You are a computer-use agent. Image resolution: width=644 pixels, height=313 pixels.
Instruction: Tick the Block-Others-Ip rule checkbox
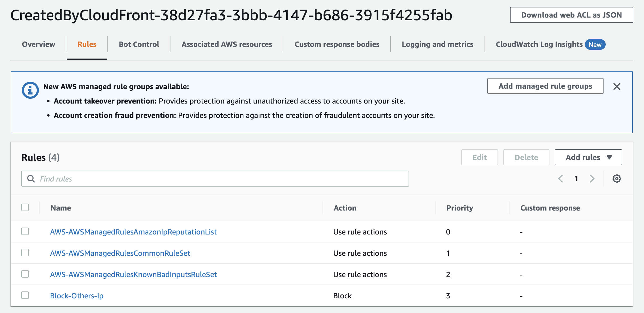click(25, 295)
